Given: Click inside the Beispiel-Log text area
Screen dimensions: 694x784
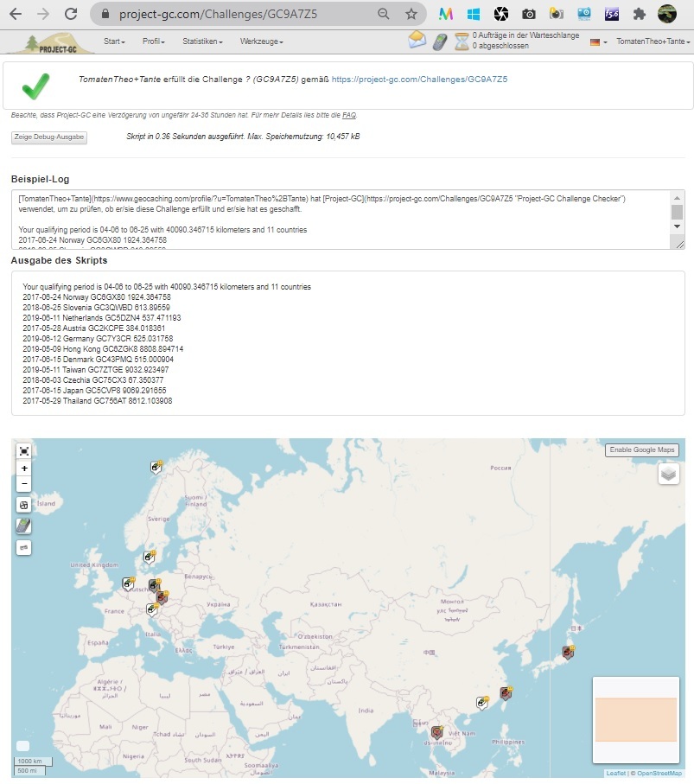Looking at the screenshot, I should coord(342,220).
